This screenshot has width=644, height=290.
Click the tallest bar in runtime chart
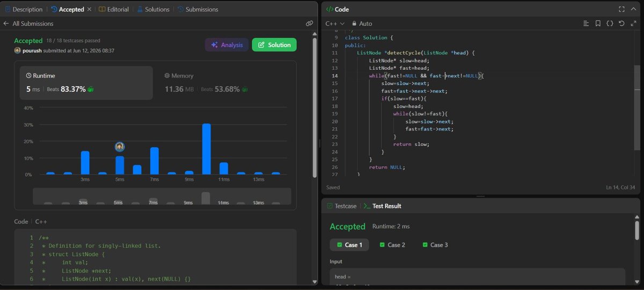tap(207, 149)
